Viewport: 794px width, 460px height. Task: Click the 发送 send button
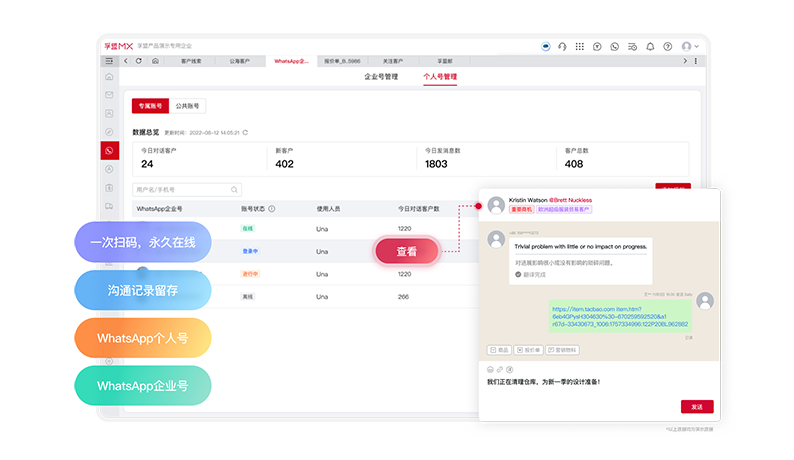pyautogui.click(x=696, y=407)
